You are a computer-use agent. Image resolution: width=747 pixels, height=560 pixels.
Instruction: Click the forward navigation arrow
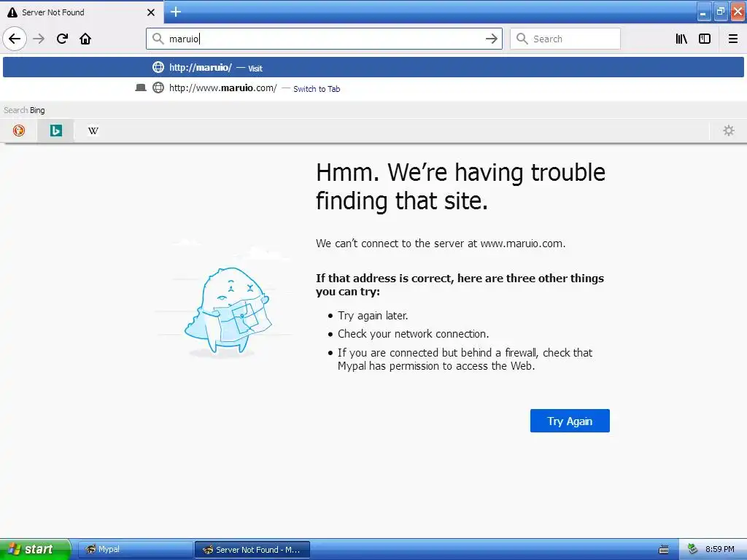click(39, 39)
